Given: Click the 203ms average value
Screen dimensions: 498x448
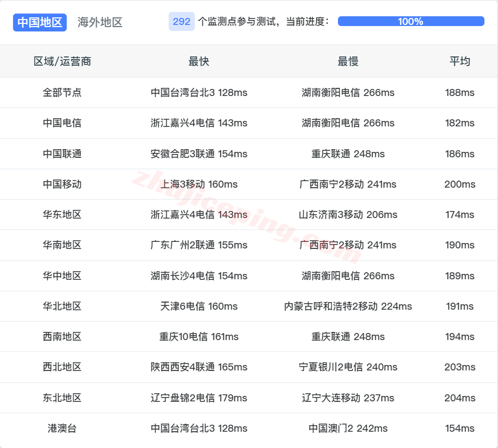Looking at the screenshot, I should point(459,367).
